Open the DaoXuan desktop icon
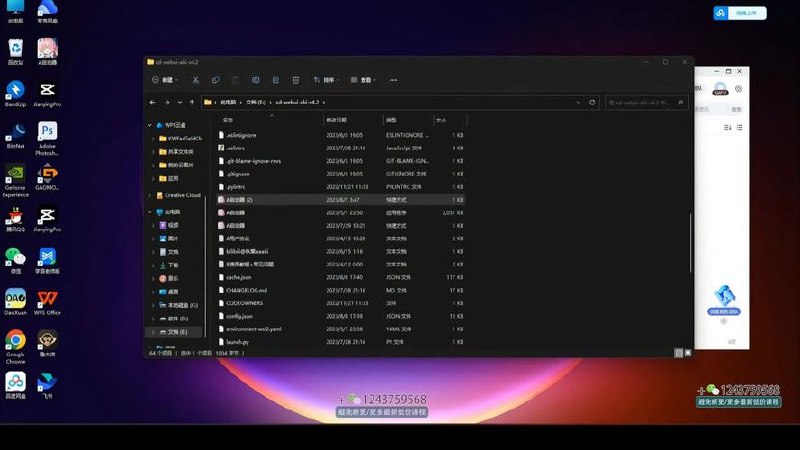Viewport: 800px width, 450px height. tap(16, 303)
